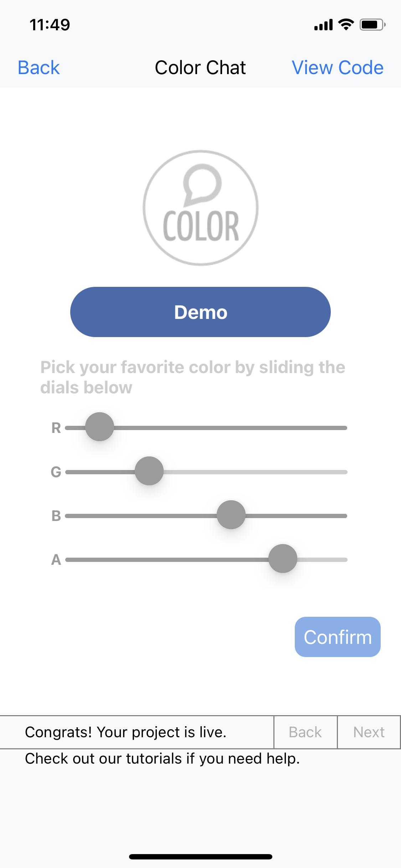Tap the Color Chat title
Image resolution: width=401 pixels, height=868 pixels.
pyautogui.click(x=200, y=68)
